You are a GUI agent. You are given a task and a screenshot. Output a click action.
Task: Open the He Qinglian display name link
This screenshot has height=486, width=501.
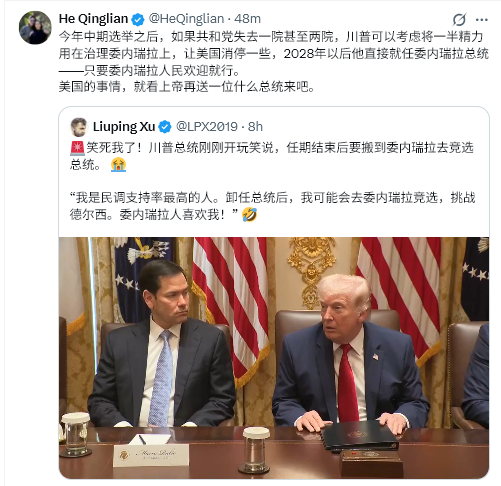click(93, 19)
